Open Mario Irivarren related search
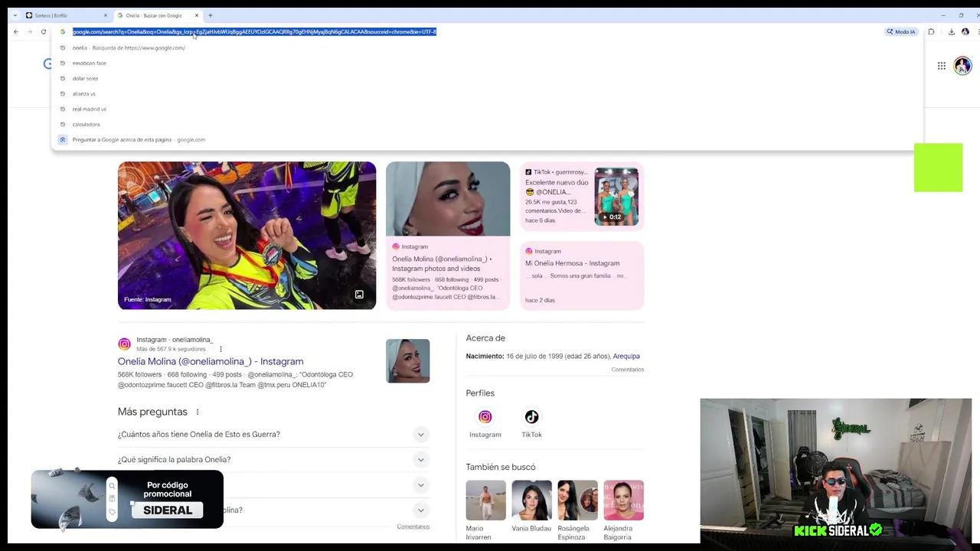 pyautogui.click(x=485, y=510)
